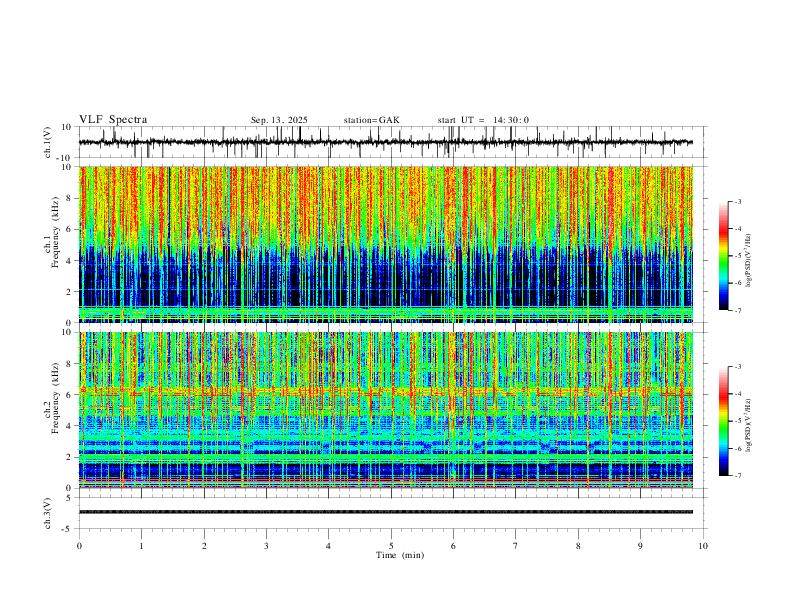Click the ch.1 voltage waveform trace
Viewport: 792px width, 612px height.
tap(385, 142)
